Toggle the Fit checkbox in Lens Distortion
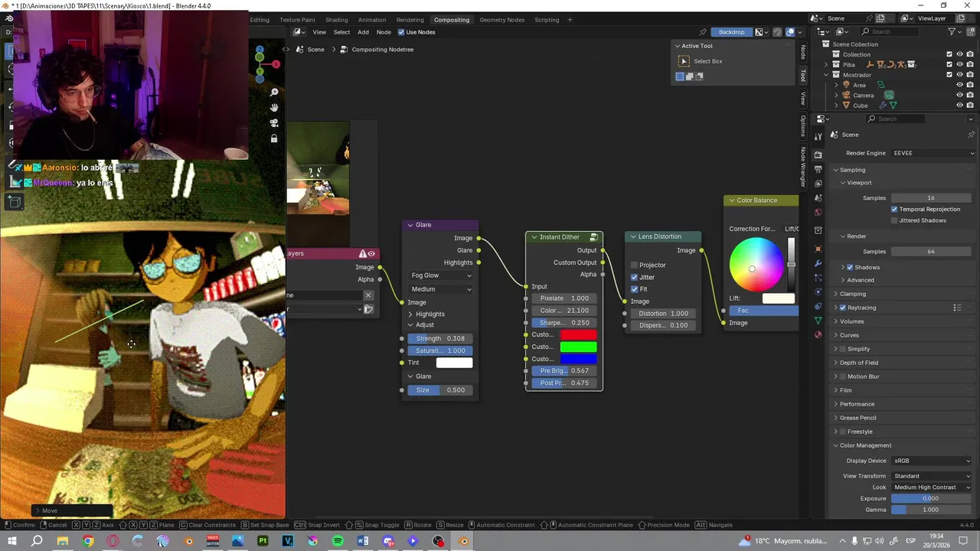Screen dimensions: 980x551 [634, 289]
